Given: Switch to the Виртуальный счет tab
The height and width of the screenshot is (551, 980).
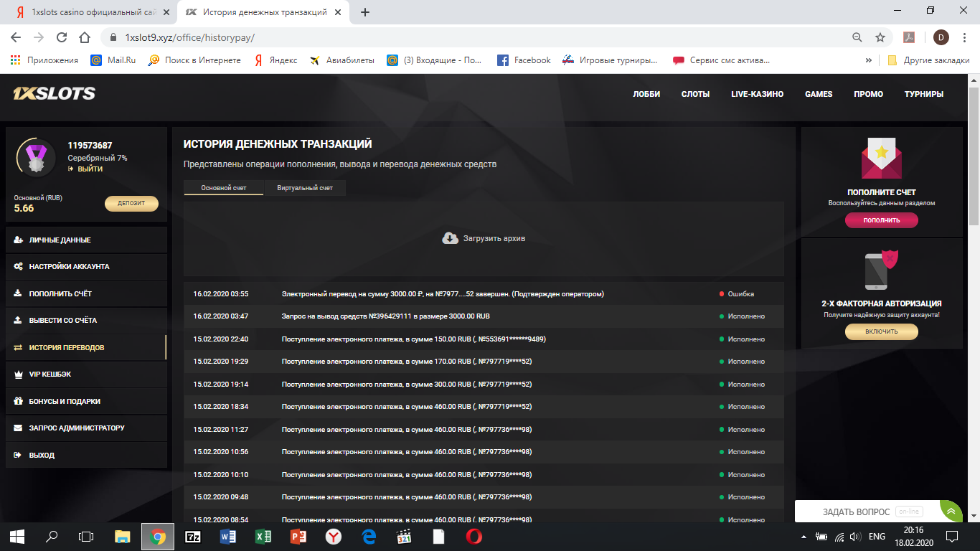Looking at the screenshot, I should tap(305, 188).
